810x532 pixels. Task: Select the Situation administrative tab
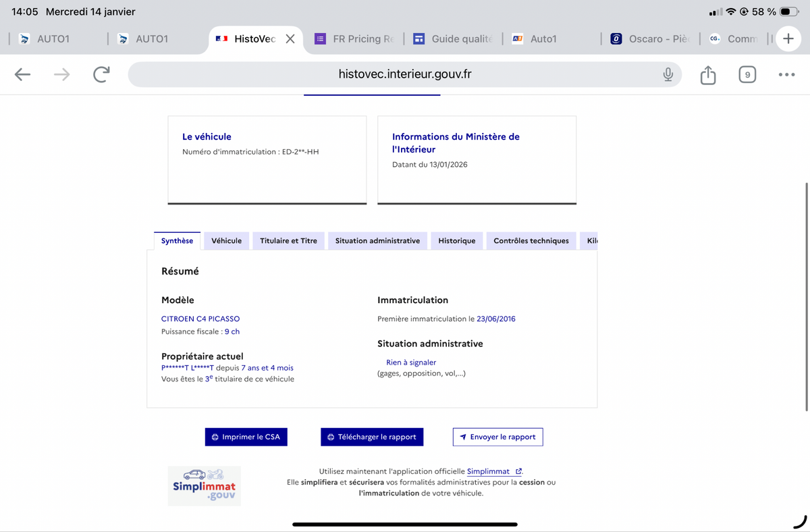pos(377,241)
